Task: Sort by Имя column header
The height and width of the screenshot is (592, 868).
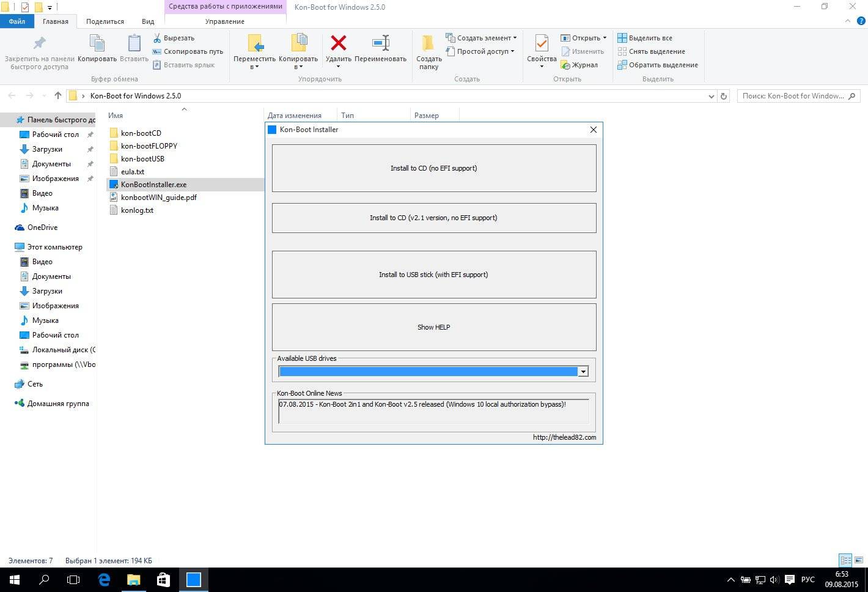Action: [116, 116]
